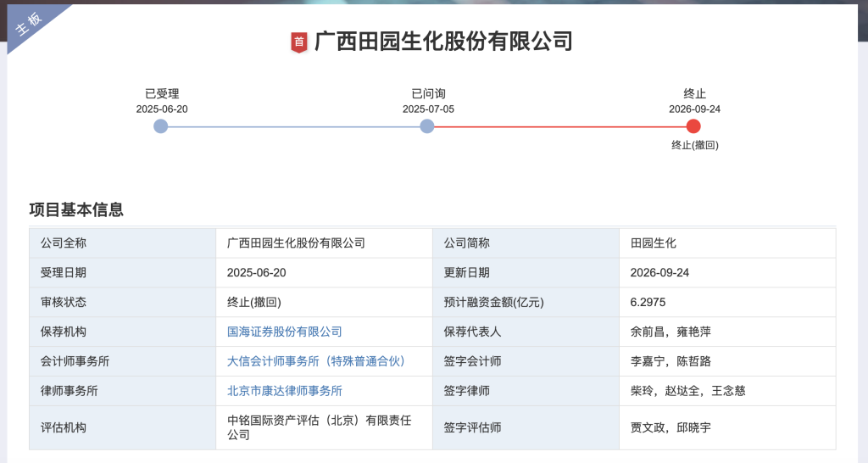
Task: Open the 国海证券股份有限公司 sponsor link
Action: coord(285,332)
